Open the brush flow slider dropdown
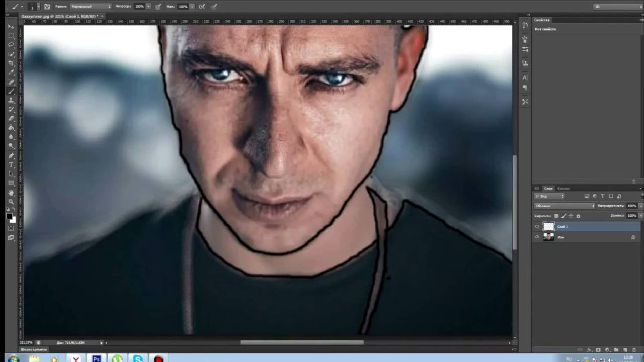Screen dimensions: 644x362 [192, 7]
